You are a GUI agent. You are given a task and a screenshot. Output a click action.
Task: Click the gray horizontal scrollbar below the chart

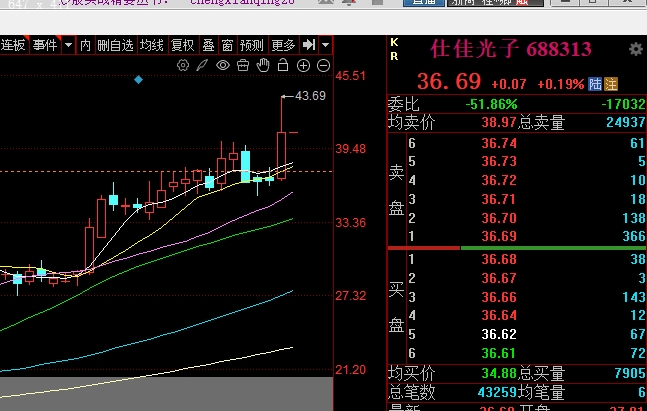(166, 394)
